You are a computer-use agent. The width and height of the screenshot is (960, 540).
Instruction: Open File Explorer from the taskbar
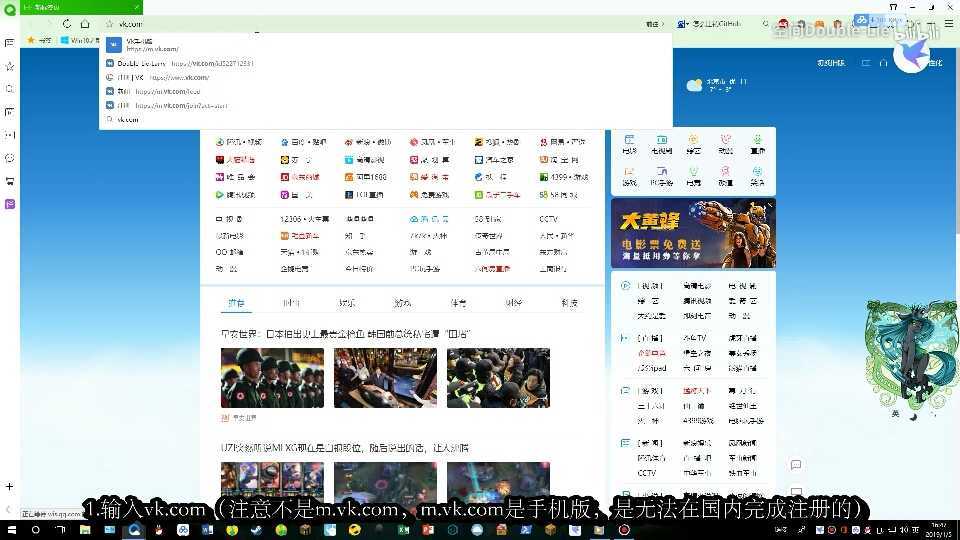[x=84, y=530]
